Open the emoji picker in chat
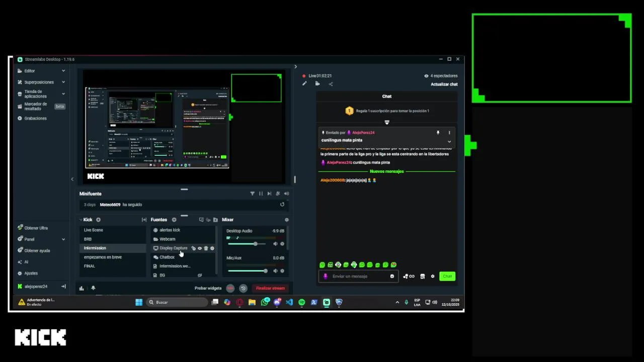The height and width of the screenshot is (362, 644). point(392,276)
